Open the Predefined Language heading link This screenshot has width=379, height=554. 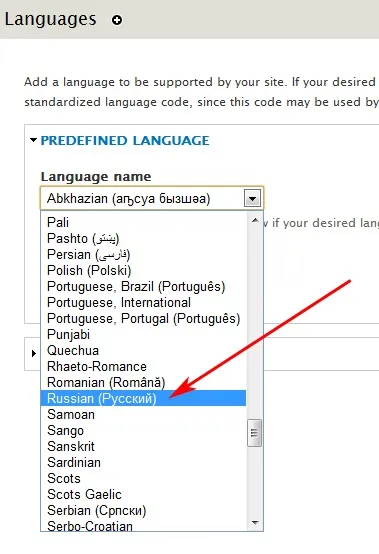[125, 141]
